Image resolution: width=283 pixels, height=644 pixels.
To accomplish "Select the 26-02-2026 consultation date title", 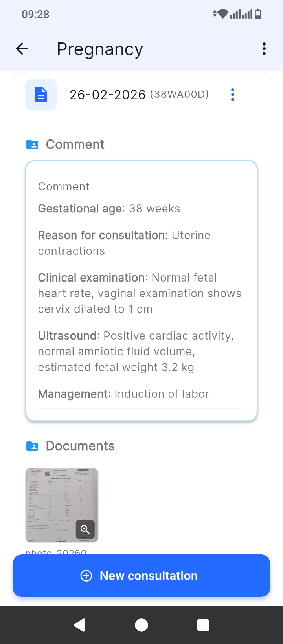I will tap(107, 95).
